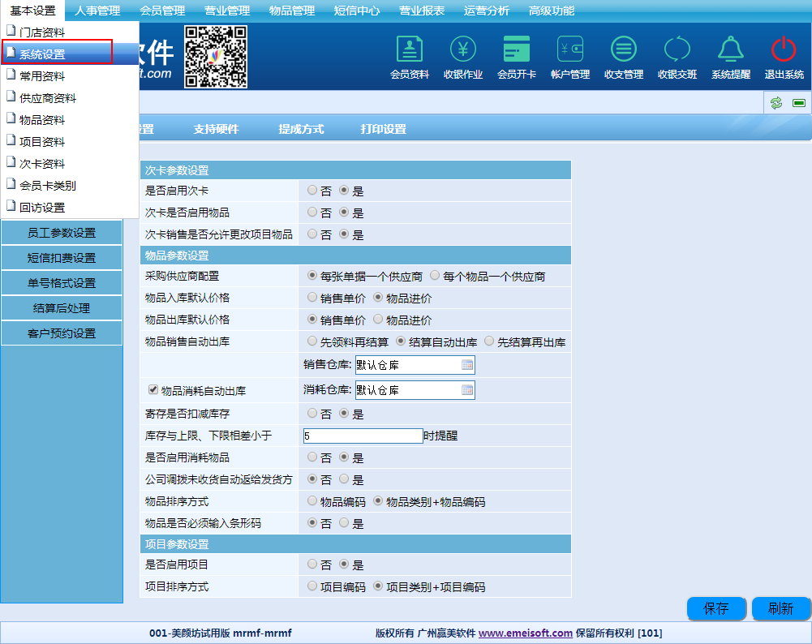Open the 销售仓库 picker dropdown

coord(467,365)
